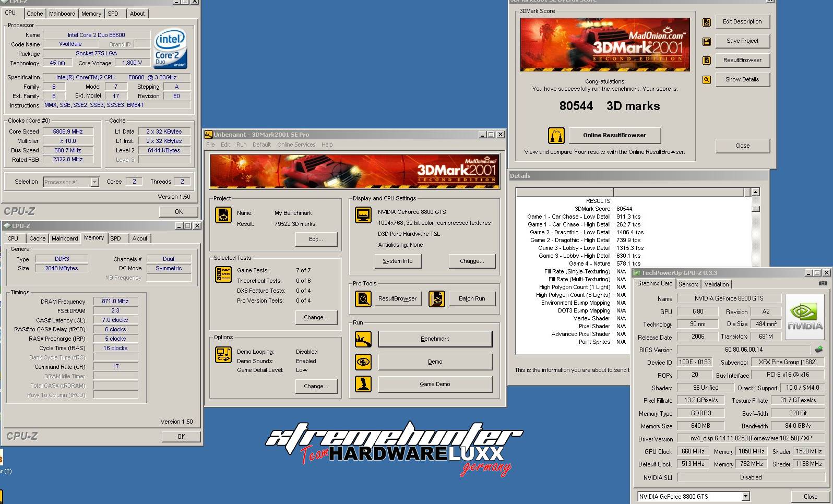Click the Details list scrollbar up arrow
Image resolution: width=833 pixels, height=504 pixels.
coord(755,193)
